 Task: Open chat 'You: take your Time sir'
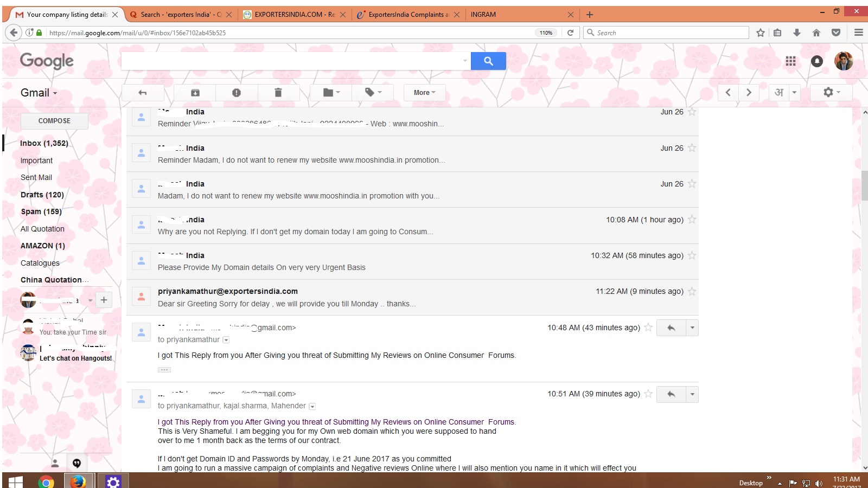click(x=66, y=327)
